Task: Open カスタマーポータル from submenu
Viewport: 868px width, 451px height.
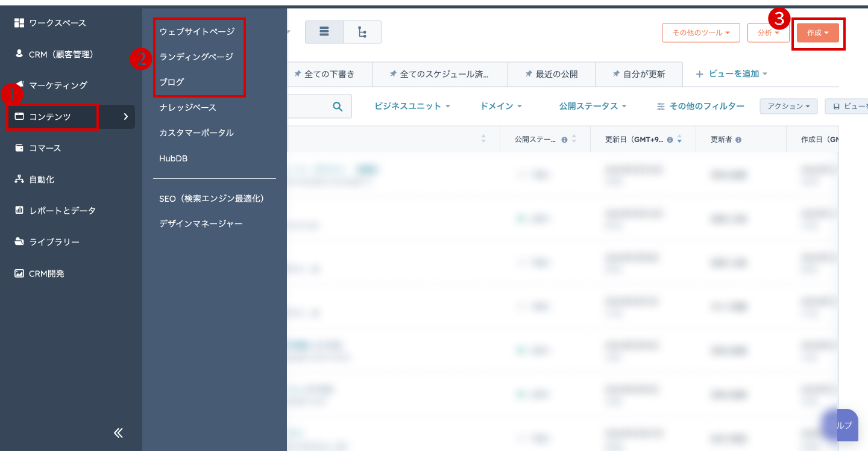Action: point(197,132)
